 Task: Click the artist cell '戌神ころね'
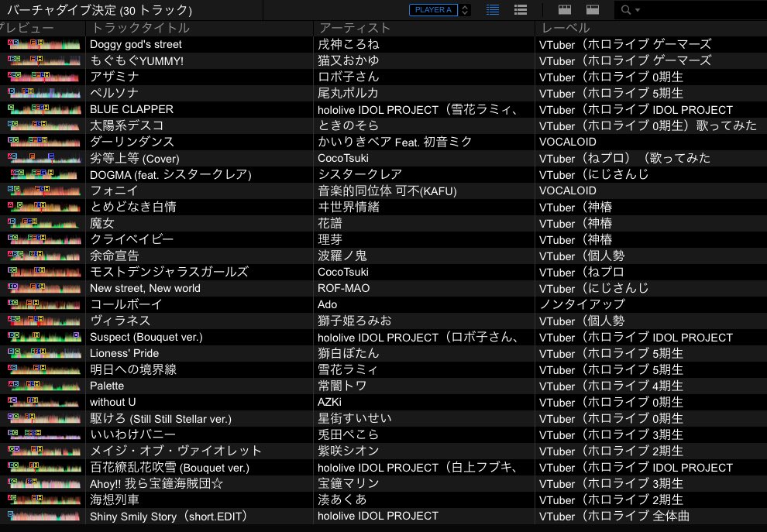click(349, 44)
